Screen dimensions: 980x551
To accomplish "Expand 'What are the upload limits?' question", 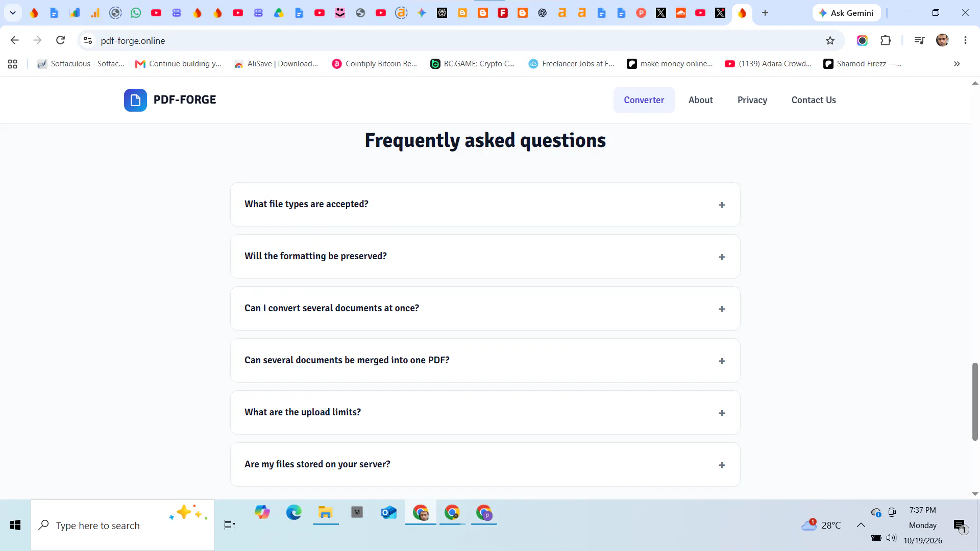I will click(485, 412).
